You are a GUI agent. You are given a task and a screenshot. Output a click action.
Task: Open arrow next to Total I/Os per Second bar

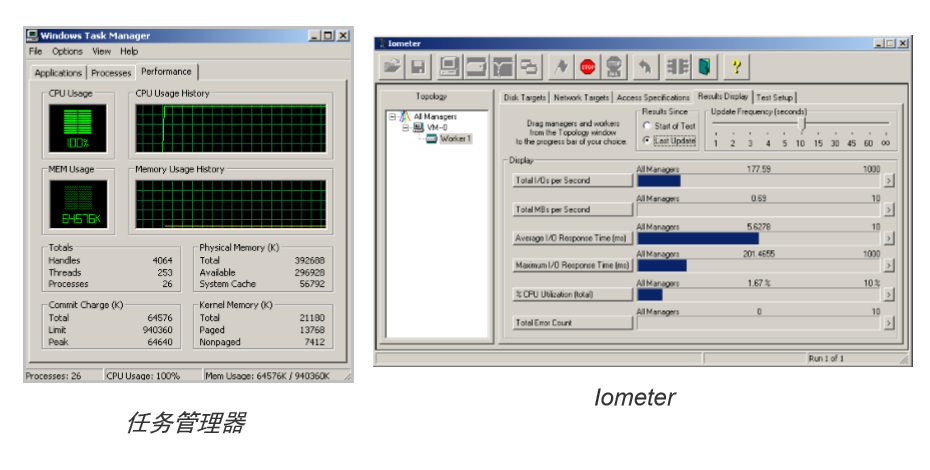click(x=888, y=180)
